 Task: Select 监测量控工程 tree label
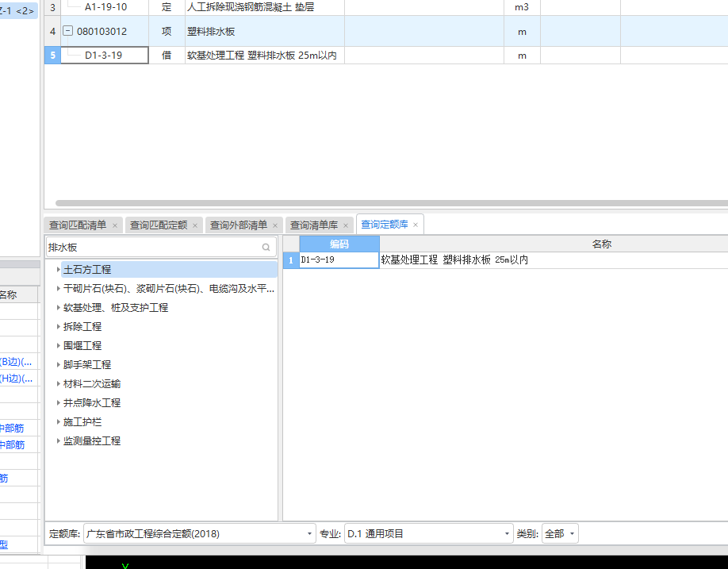click(92, 440)
